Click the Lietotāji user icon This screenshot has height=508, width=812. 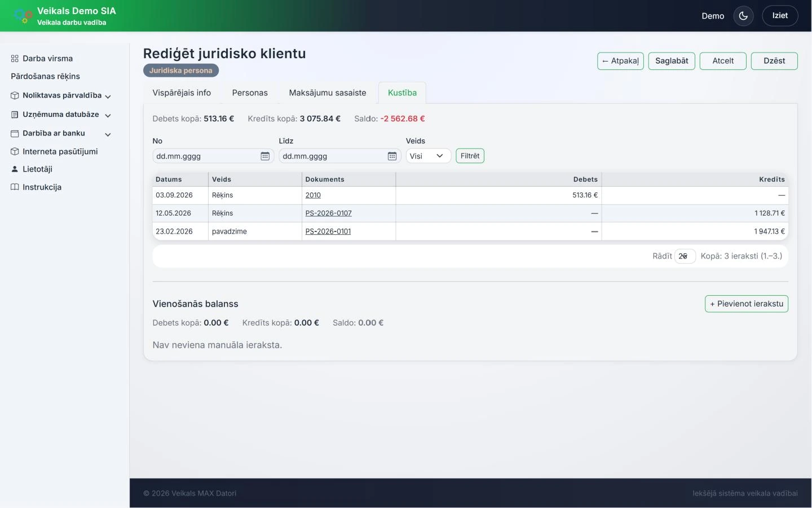click(15, 169)
